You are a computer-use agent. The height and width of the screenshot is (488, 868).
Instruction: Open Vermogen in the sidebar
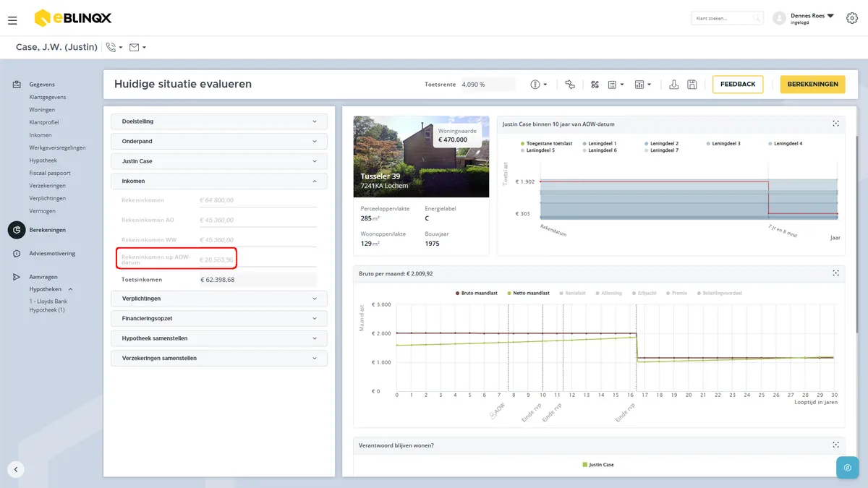(x=42, y=211)
